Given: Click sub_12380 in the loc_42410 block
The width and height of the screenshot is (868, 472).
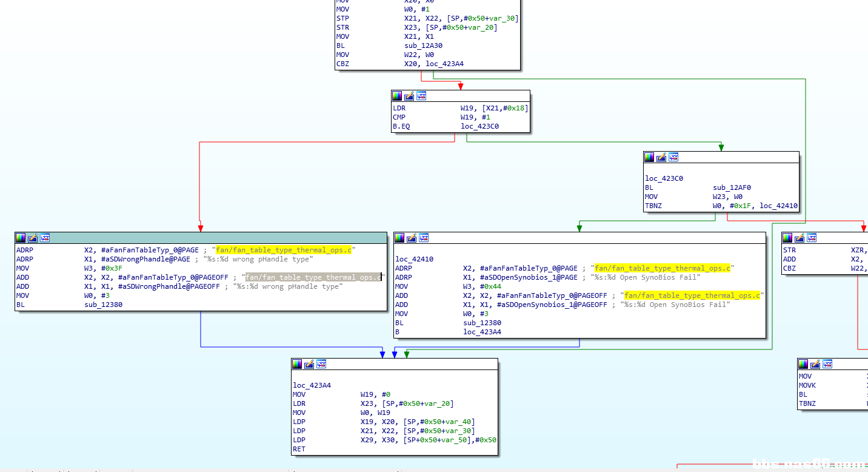Looking at the screenshot, I should click(482, 323).
